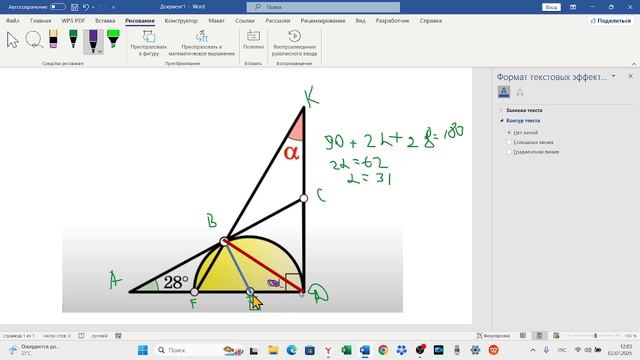Switch to the Рецензирование tab
The image size is (640, 360).
click(323, 20)
